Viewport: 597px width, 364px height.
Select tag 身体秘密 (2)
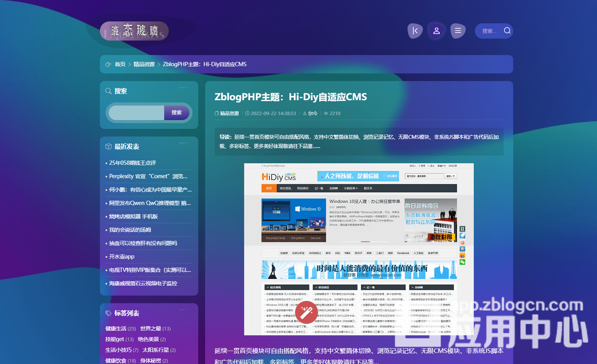point(154,361)
